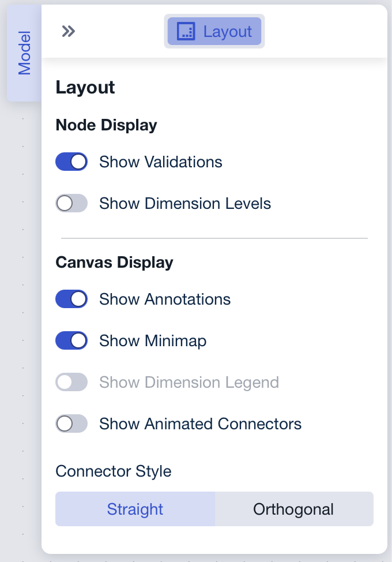Enable Show Animated Connectors
392x562 pixels.
(71, 424)
